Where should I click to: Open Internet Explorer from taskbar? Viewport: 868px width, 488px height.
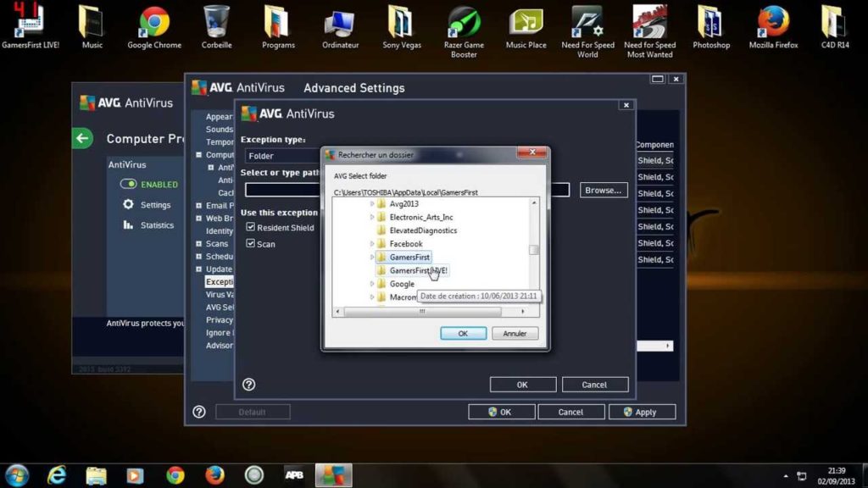point(57,475)
